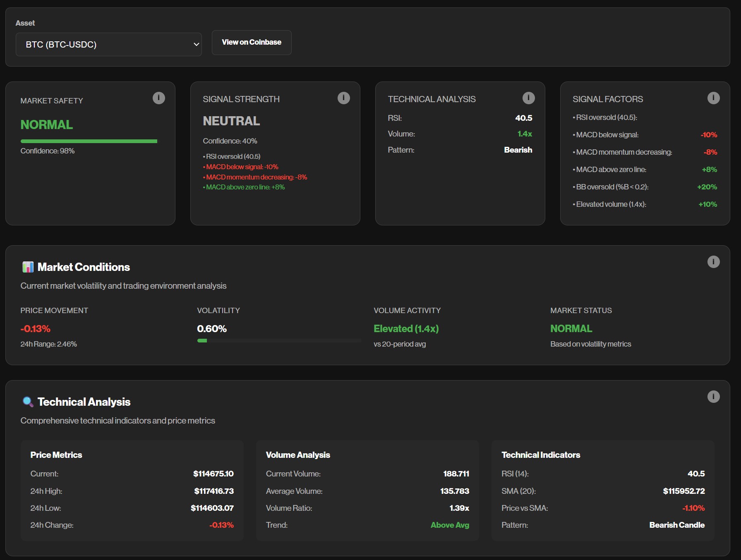Viewport: 741px width, 560px height.
Task: Click the green Market Safety confidence bar
Action: (89, 141)
